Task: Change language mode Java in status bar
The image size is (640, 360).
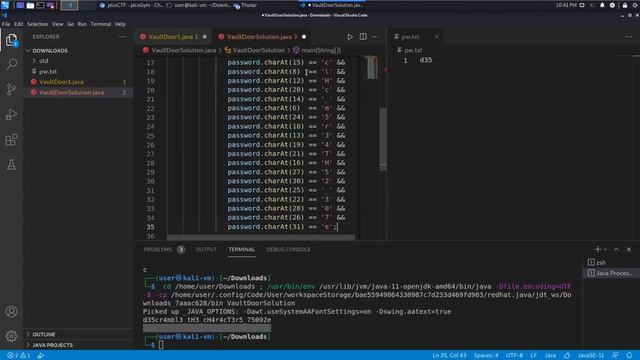Action: pyautogui.click(x=550, y=356)
